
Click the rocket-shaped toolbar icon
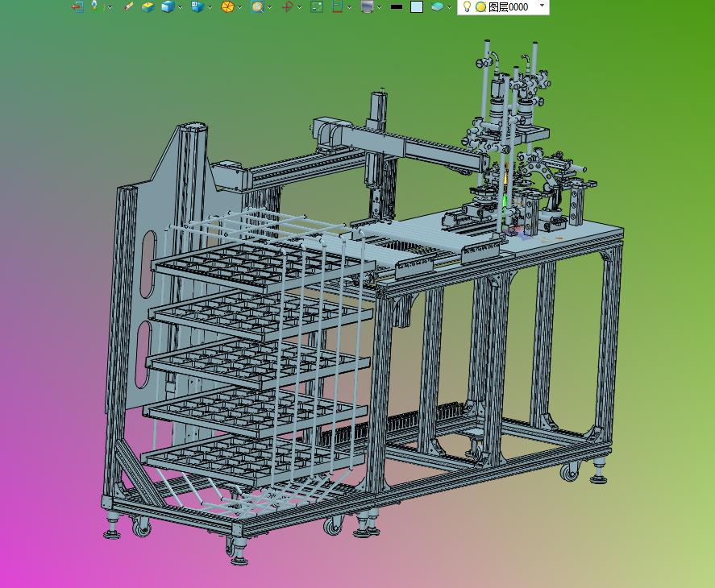coord(94,6)
